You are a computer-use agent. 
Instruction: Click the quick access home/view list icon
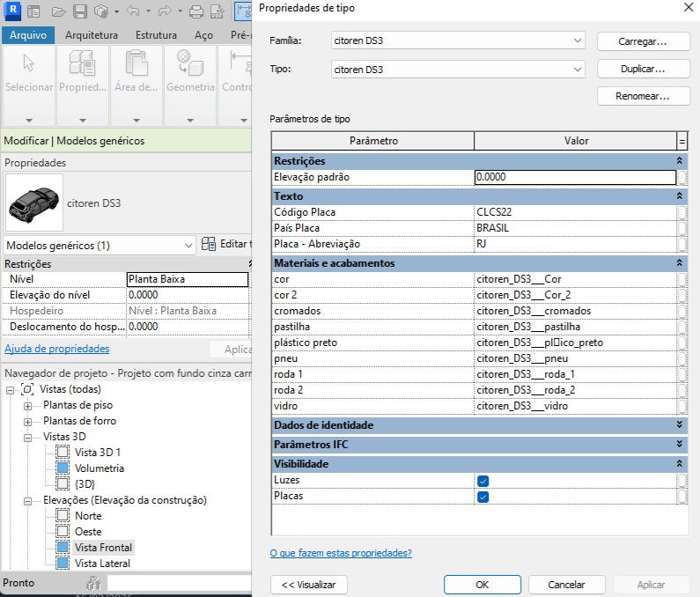coord(33,11)
